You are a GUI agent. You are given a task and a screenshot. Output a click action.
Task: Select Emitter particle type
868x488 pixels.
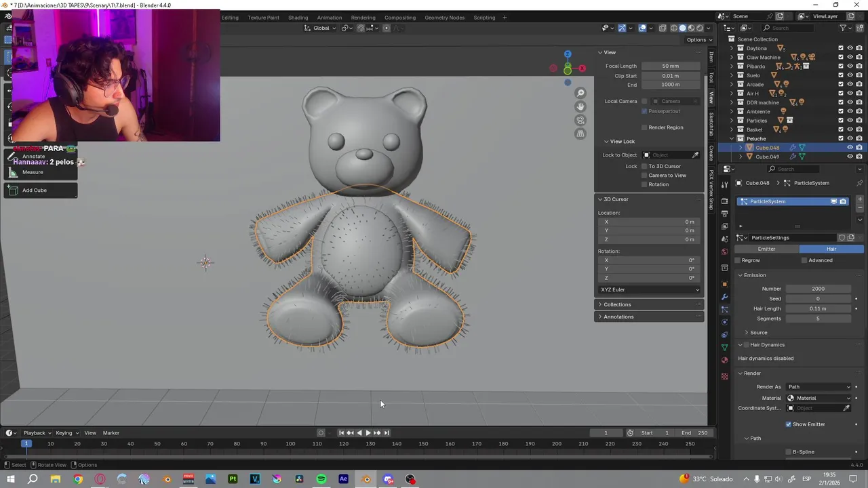[x=766, y=249]
